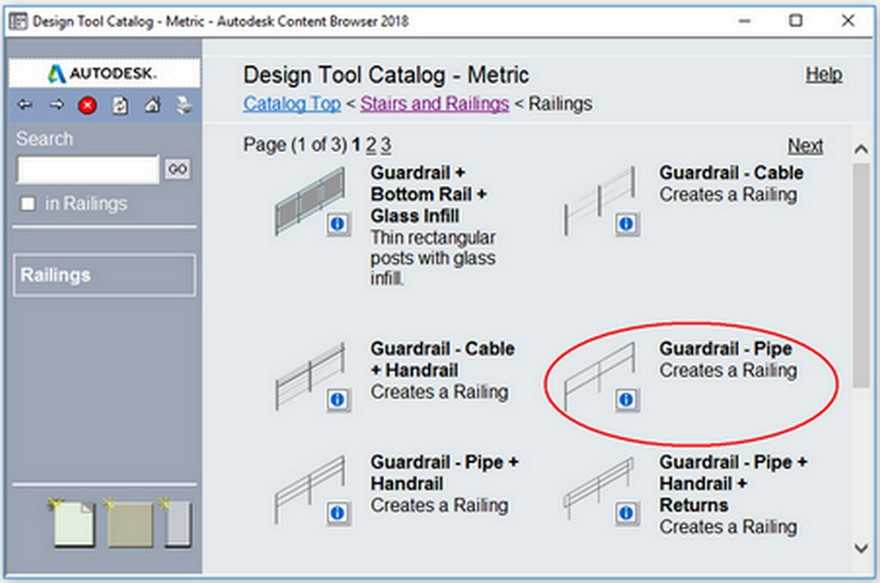Image resolution: width=880 pixels, height=583 pixels.
Task: Open info for Guardrail - Cable + Handrail
Action: [338, 400]
